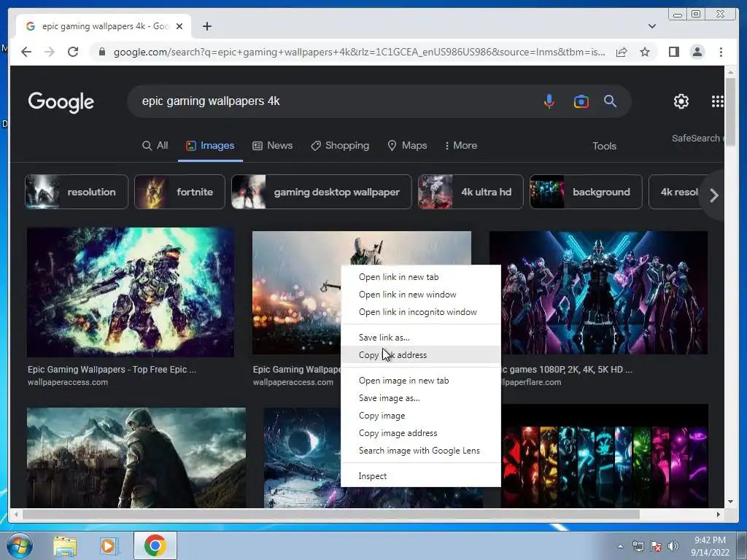Click the forward navigation arrow
This screenshot has height=560, width=747.
50,52
